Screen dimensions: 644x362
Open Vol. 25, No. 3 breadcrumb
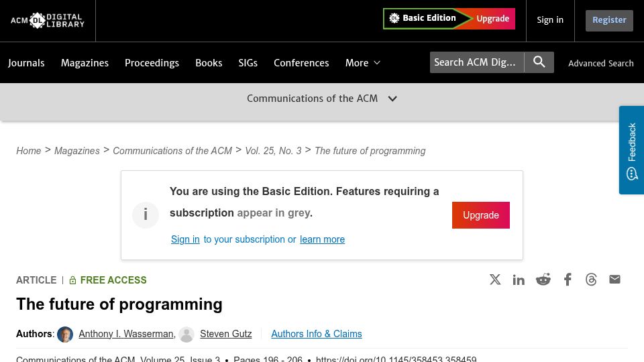[273, 151]
